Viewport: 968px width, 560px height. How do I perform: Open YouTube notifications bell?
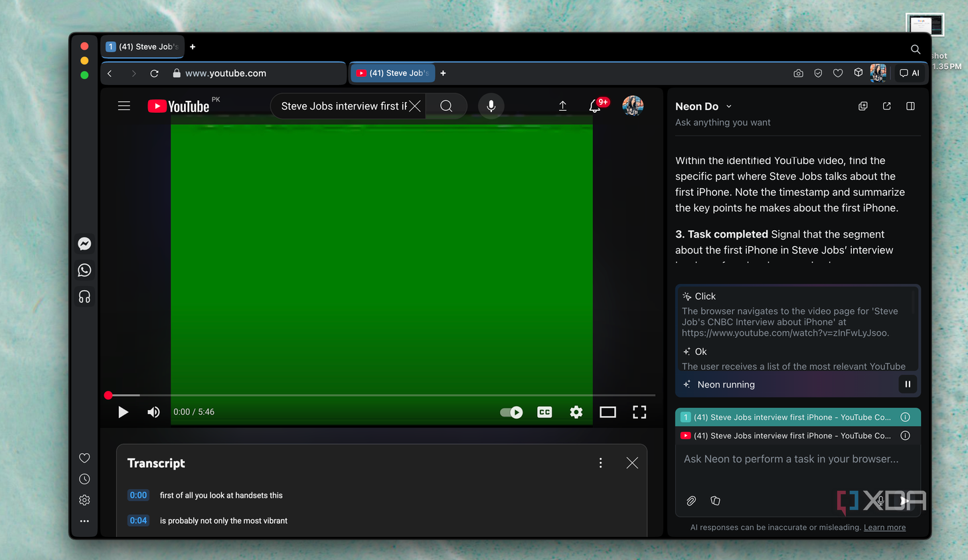[x=595, y=106]
